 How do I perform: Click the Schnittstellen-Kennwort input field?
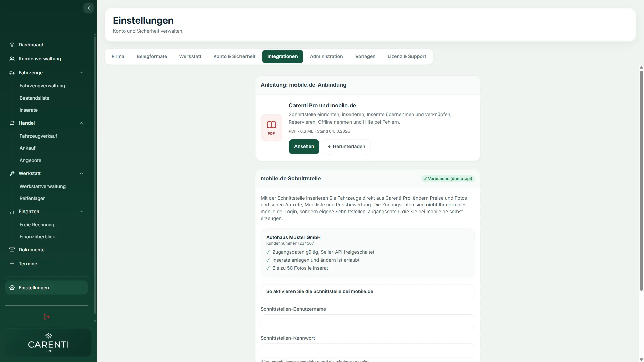pos(368,351)
